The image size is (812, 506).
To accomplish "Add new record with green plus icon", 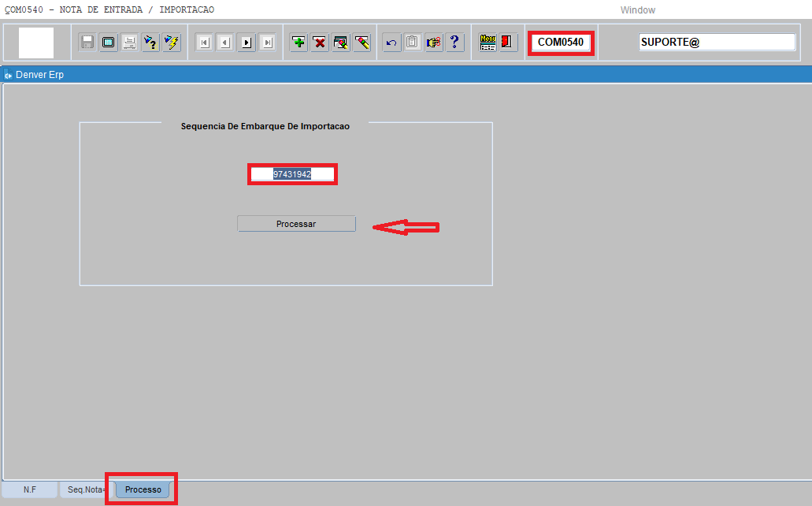I will 298,43.
